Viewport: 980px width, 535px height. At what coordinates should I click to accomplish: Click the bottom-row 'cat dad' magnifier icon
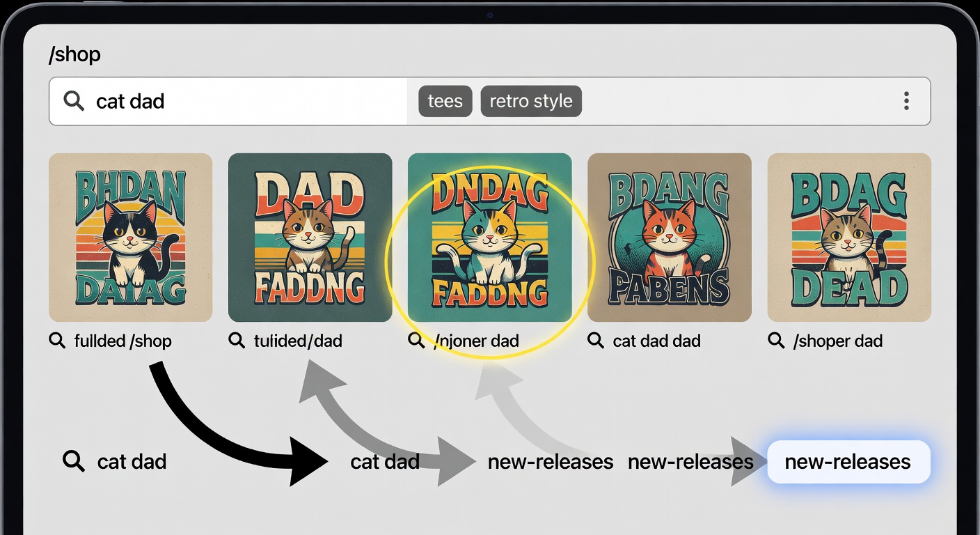[74, 460]
